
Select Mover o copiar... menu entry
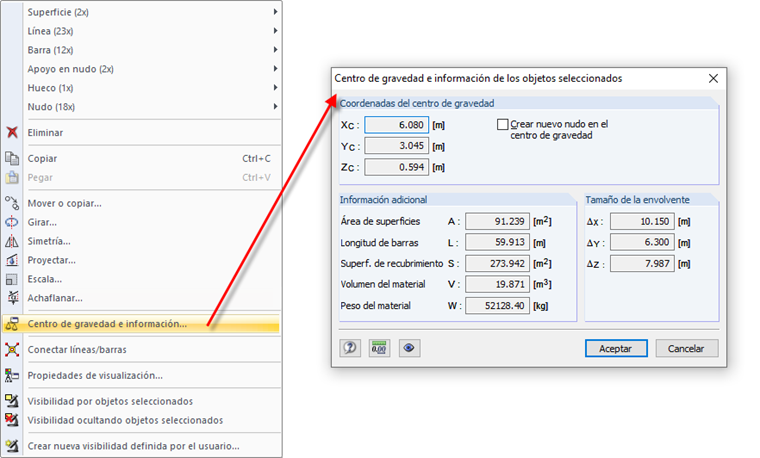(x=142, y=203)
